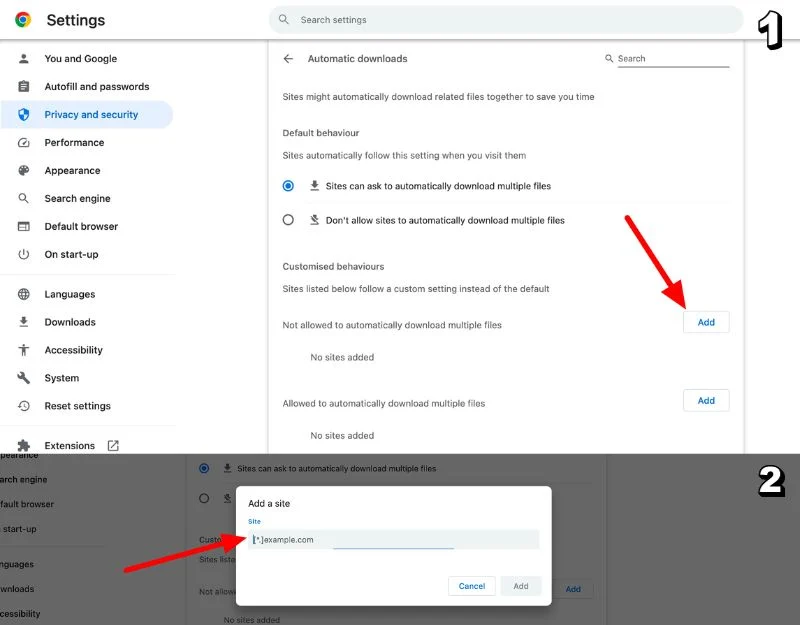Click unselected radio button in dimmed background page
This screenshot has height=625, width=800.
pos(204,498)
